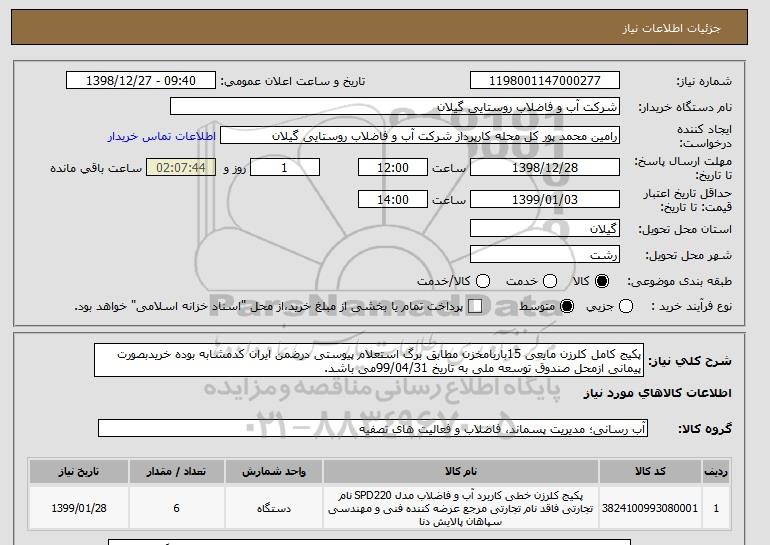Select the کالا/خدمت radio button

483,281
